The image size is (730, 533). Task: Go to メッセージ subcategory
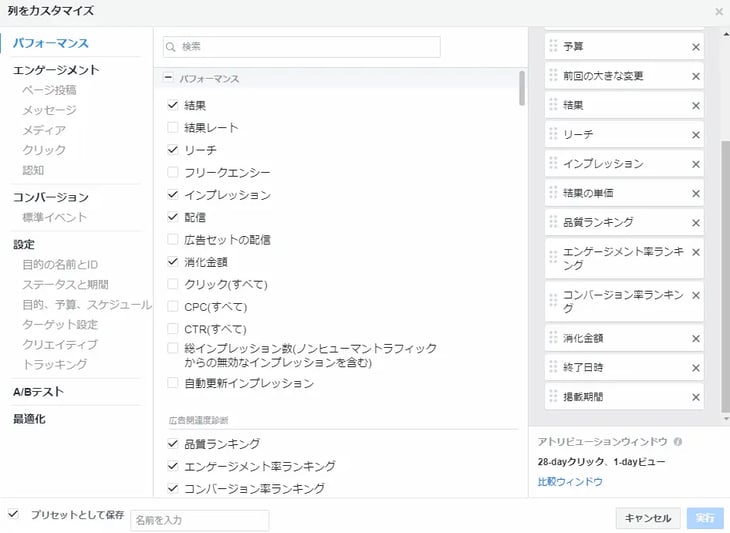(49, 110)
